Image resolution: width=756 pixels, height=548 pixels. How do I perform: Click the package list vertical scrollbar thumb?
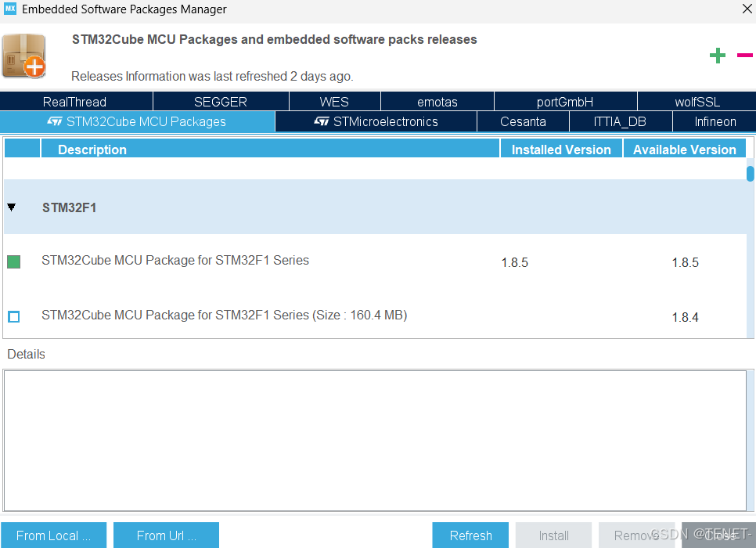point(751,174)
